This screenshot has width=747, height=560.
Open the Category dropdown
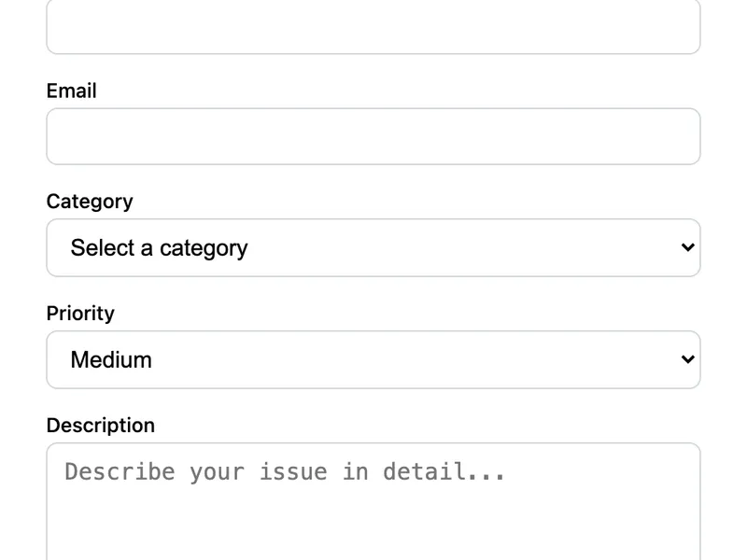point(373,248)
